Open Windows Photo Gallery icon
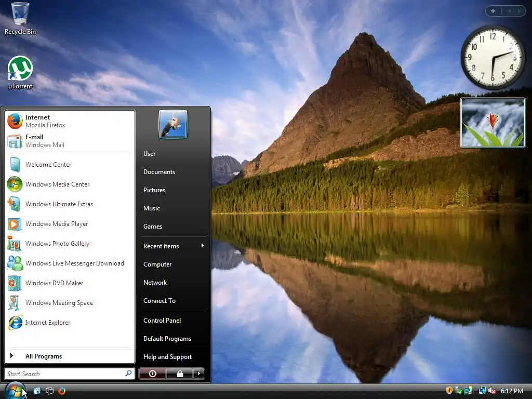The height and width of the screenshot is (399, 532). (15, 244)
